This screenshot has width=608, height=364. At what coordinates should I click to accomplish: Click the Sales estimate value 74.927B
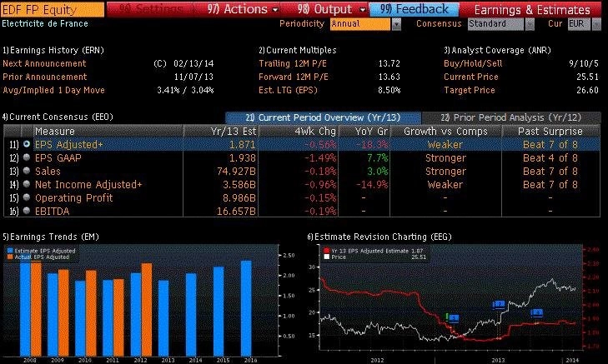pyautogui.click(x=236, y=171)
